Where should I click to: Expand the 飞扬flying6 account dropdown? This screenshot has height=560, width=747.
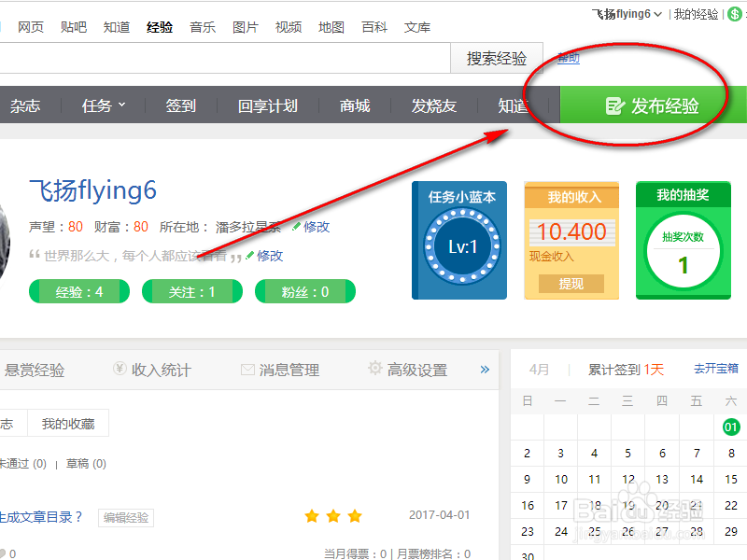point(627,14)
